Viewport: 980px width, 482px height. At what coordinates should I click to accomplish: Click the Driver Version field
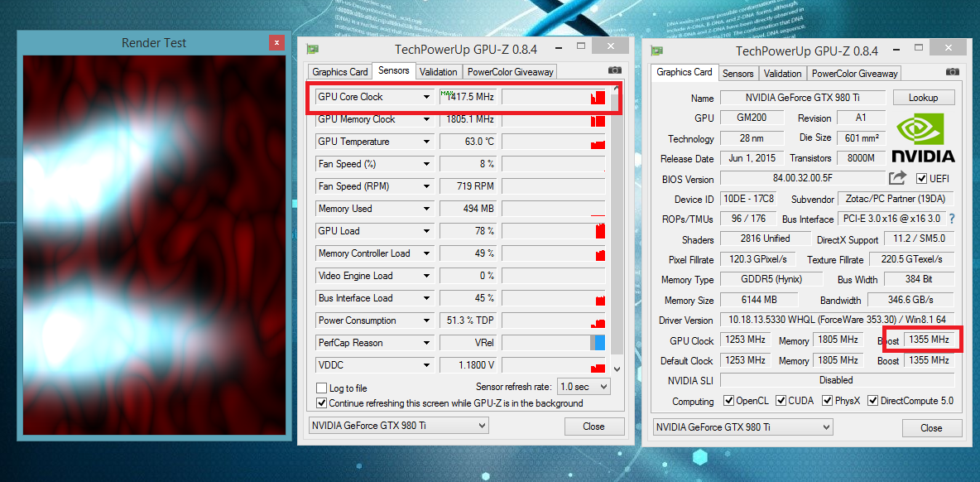(x=837, y=320)
